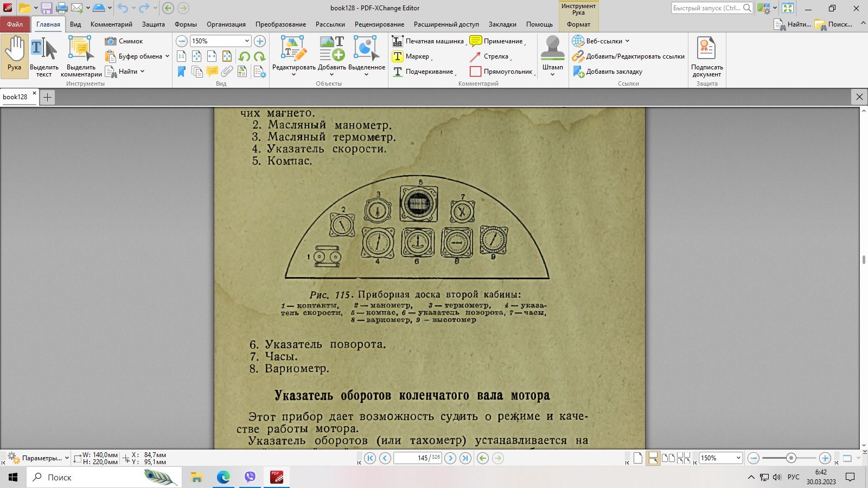868x488 pixels.
Task: Switch to the Comment (Комментарий) tab
Action: 111,24
